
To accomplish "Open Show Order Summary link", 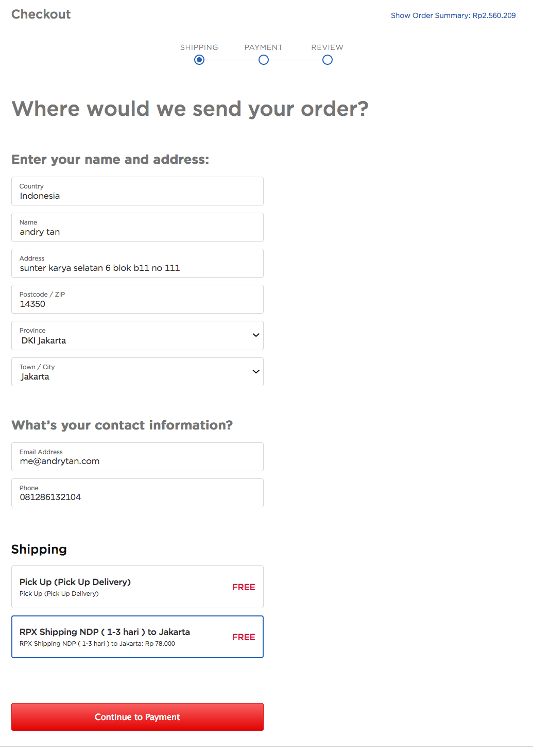I will [x=453, y=15].
